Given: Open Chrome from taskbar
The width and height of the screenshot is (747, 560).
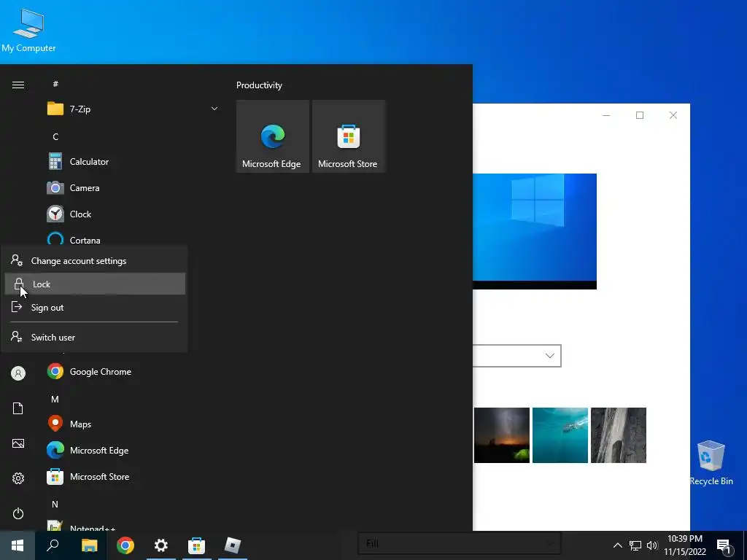Looking at the screenshot, I should [125, 545].
